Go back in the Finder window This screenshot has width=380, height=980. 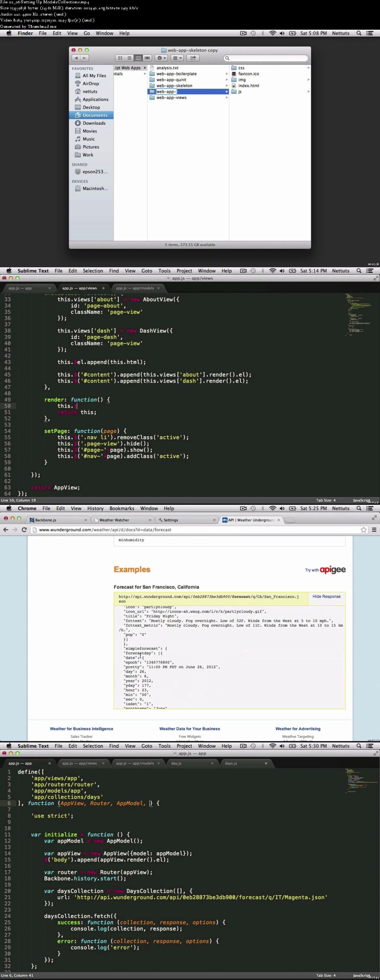[x=76, y=58]
